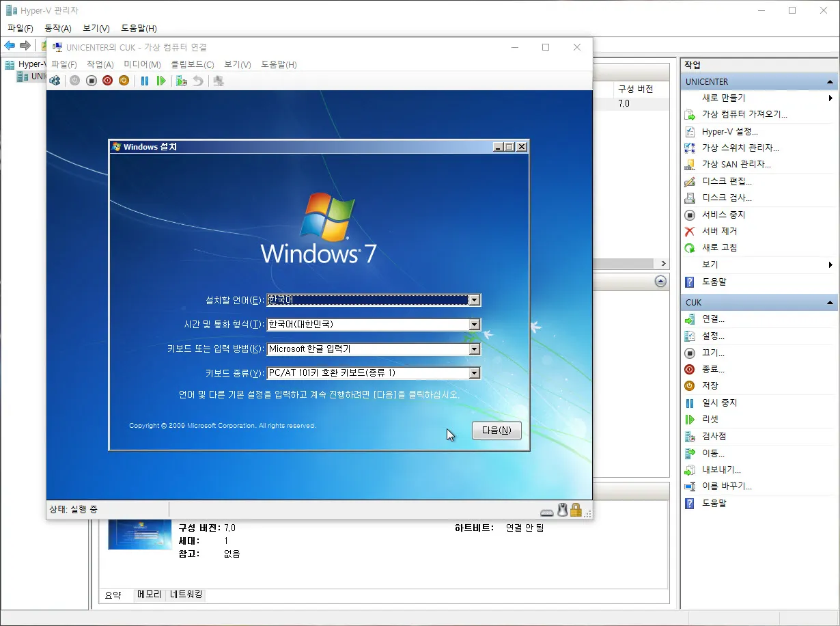Shut down the guest via the red power icon

(107, 81)
